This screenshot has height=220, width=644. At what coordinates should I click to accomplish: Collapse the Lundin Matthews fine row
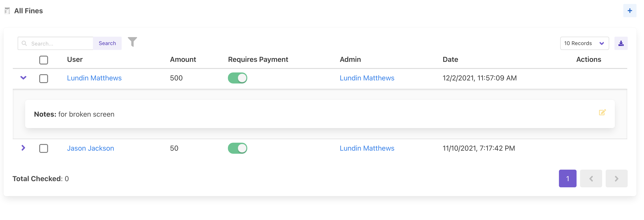click(23, 78)
